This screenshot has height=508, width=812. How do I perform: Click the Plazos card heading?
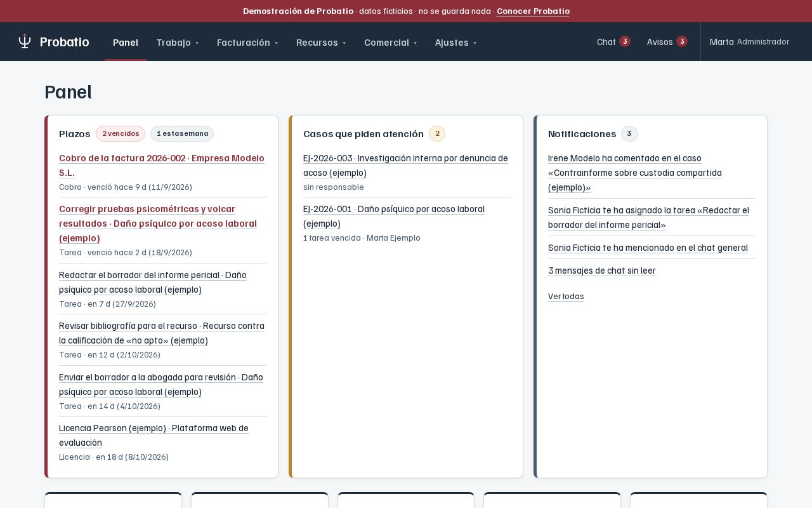[x=75, y=133]
